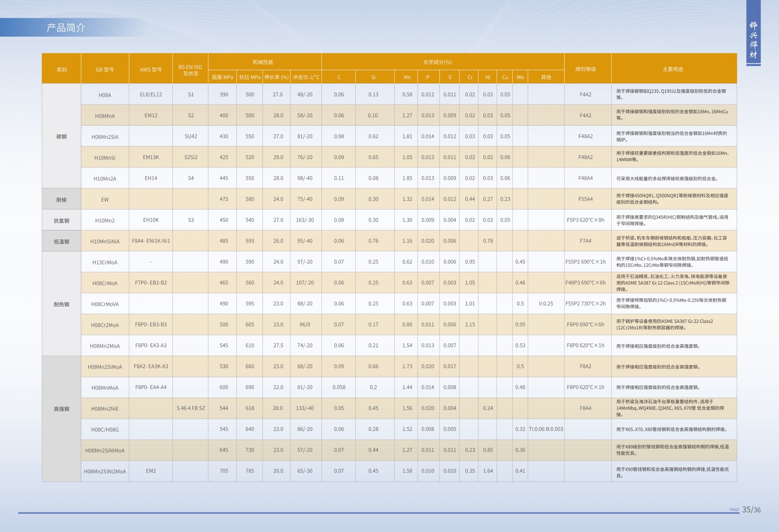Click the 产品简介 page title

66,28
